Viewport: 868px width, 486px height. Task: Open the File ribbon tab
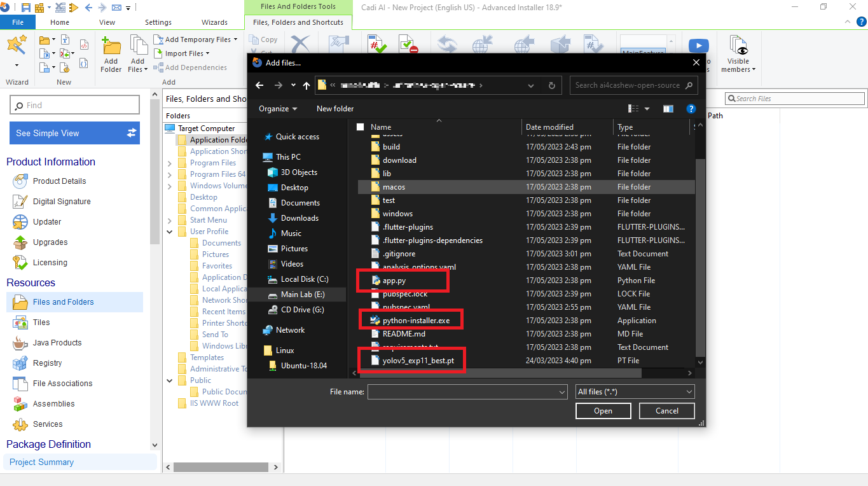tap(18, 22)
